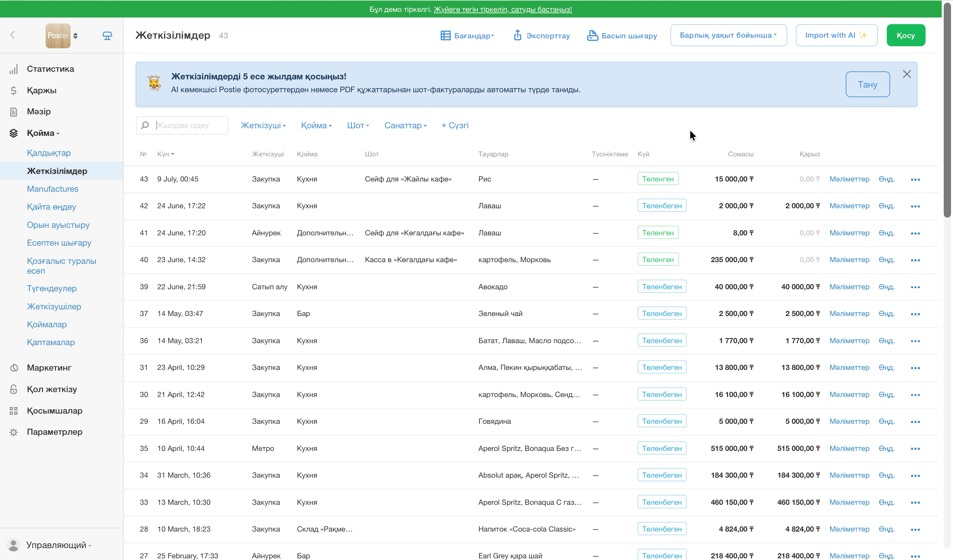The width and height of the screenshot is (953, 560).
Task: Click the Тану button in the banner
Action: [x=868, y=84]
